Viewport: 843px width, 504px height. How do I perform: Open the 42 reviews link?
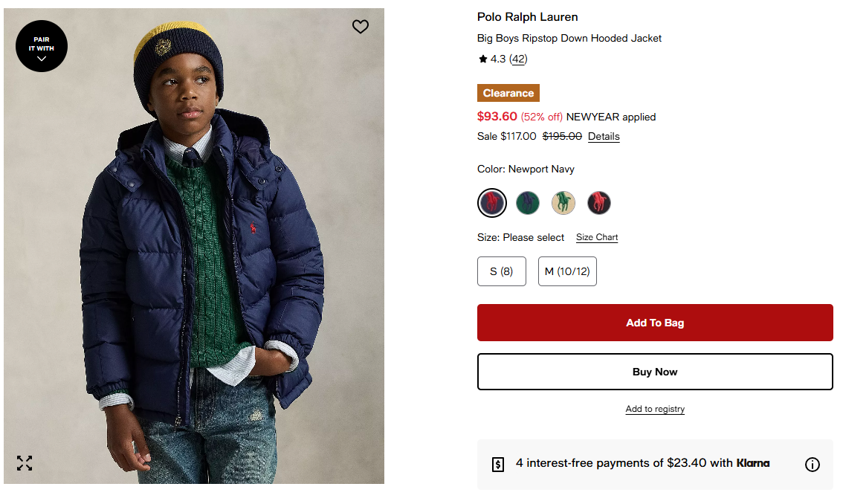coord(518,59)
